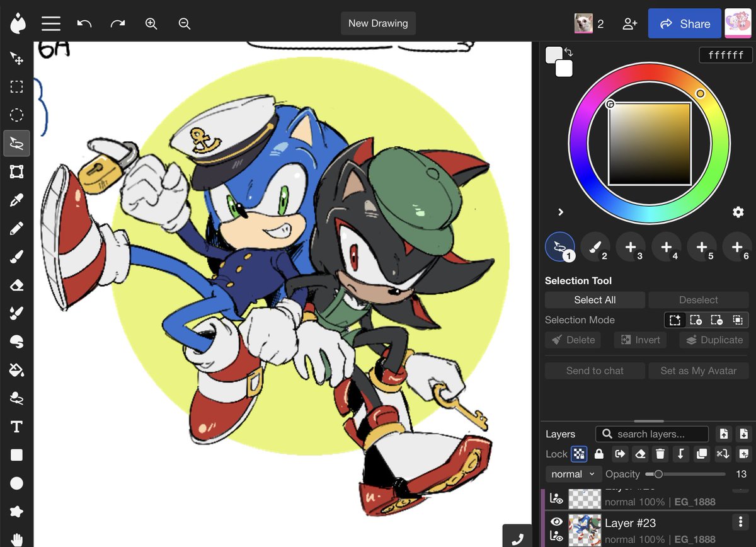Click the hue ring handle
This screenshot has height=547, width=756.
pos(700,94)
